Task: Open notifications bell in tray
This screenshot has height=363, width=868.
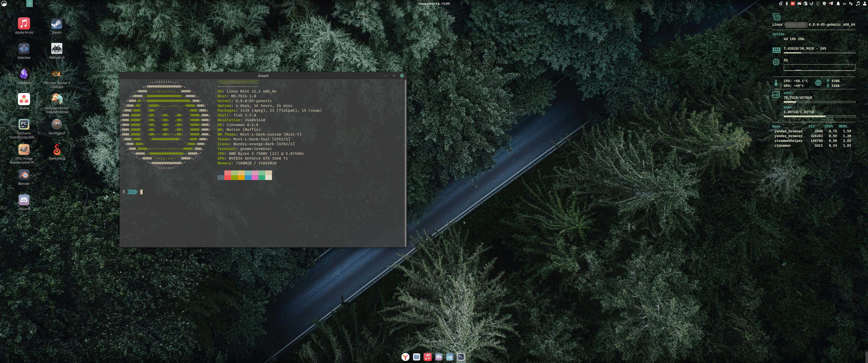Action: coord(838,4)
